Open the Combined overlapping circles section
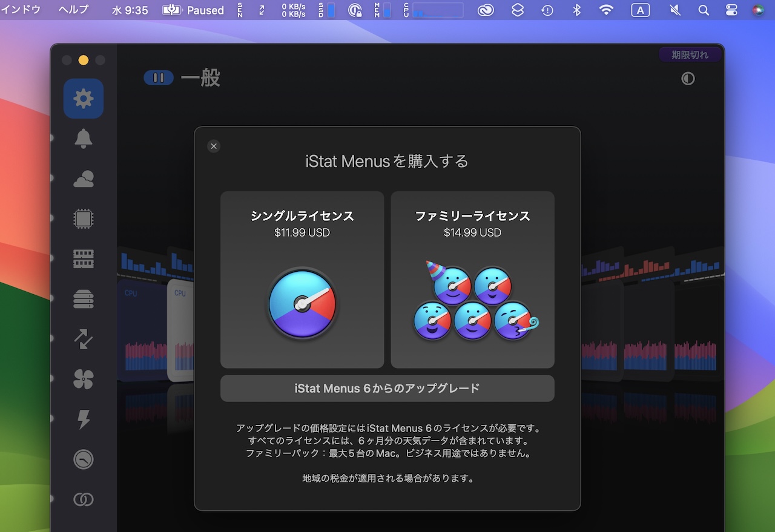Image resolution: width=775 pixels, height=532 pixels. click(84, 499)
